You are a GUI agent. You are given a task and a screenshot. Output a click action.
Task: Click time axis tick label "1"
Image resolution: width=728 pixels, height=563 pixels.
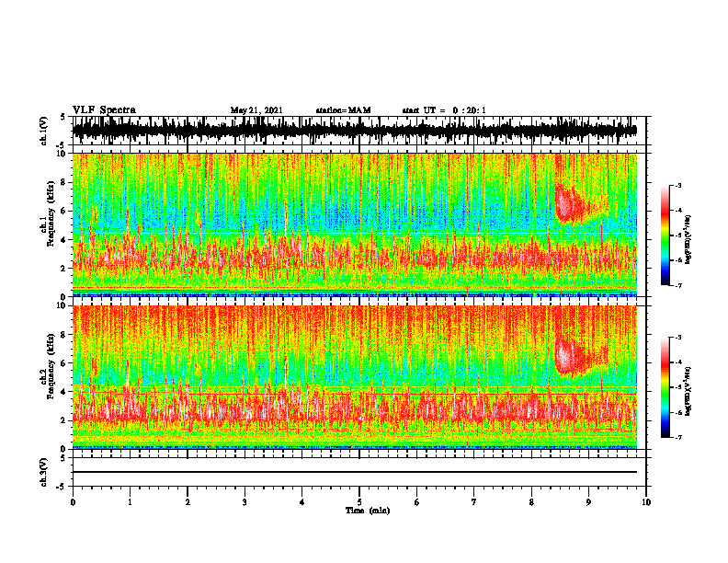130,502
